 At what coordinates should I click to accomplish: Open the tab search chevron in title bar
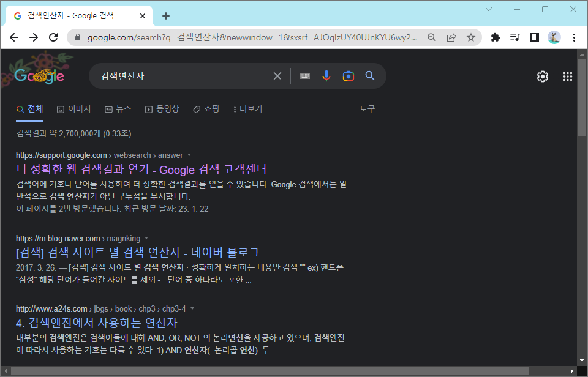[489, 9]
